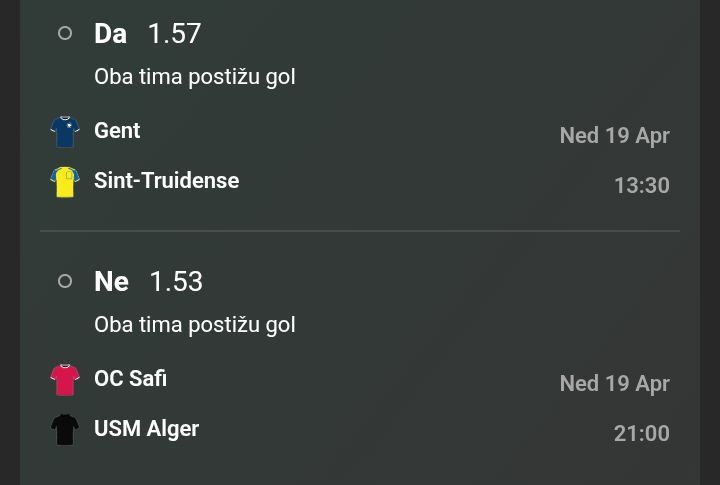Open the Gent team name
Viewport: 720px width, 485px height.
pyautogui.click(x=117, y=130)
